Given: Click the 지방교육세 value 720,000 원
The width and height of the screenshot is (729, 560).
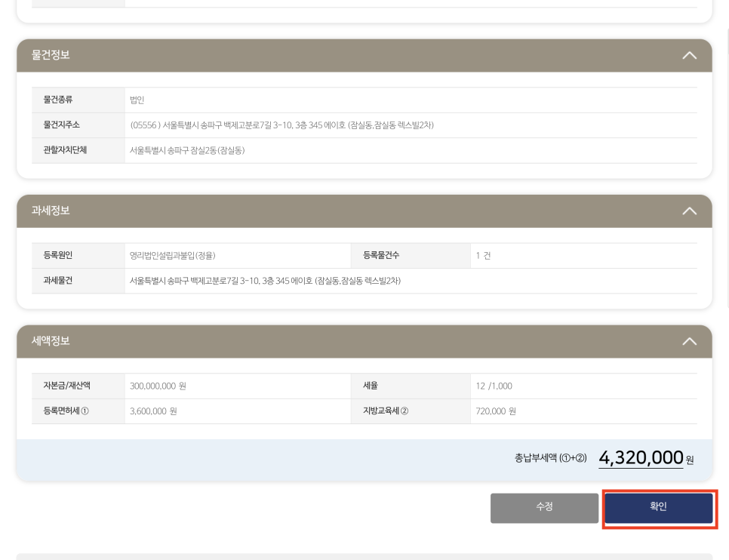Looking at the screenshot, I should [496, 411].
